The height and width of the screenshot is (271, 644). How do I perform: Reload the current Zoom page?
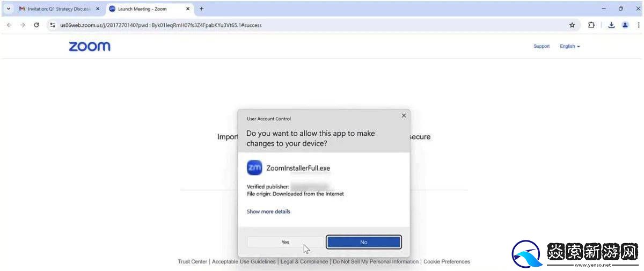click(x=36, y=25)
